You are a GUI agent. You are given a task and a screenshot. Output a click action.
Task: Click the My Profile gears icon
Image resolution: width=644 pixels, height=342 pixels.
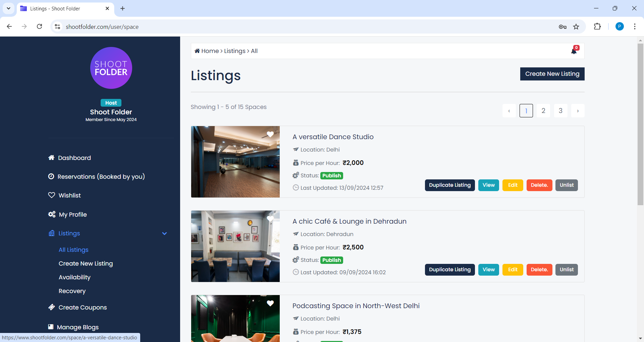[52, 214]
